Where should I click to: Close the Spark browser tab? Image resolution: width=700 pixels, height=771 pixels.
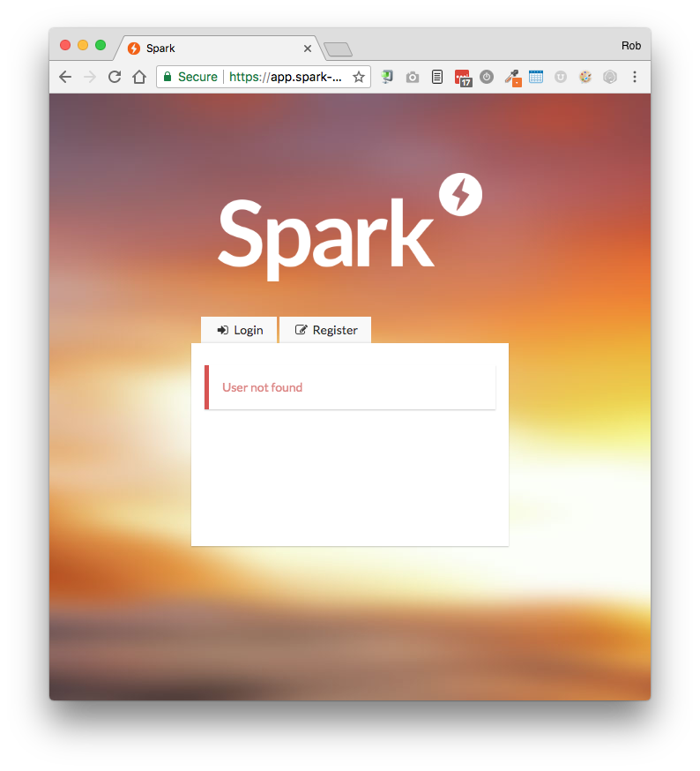[x=308, y=49]
